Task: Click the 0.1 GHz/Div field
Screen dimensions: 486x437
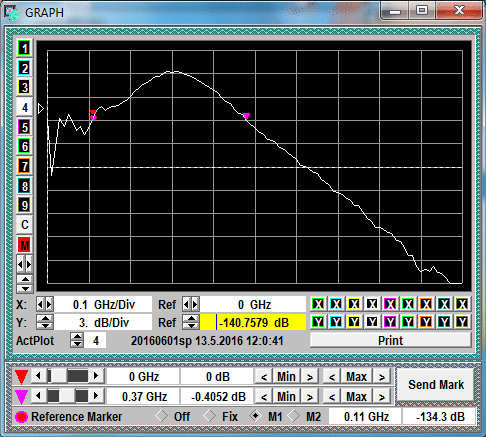Action: [103, 304]
